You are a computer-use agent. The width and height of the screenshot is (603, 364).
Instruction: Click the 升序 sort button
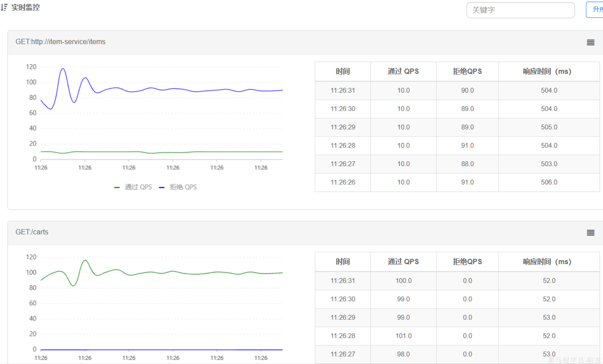pyautogui.click(x=595, y=10)
